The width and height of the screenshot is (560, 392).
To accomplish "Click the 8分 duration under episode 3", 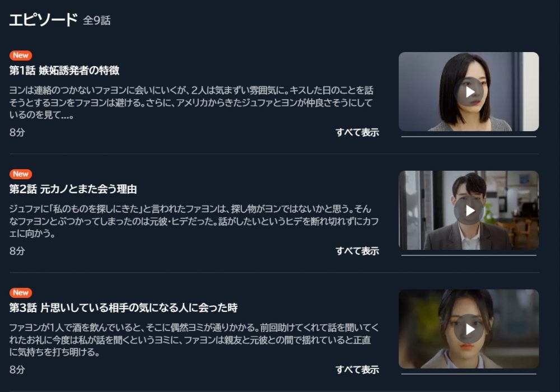I will 17,370.
